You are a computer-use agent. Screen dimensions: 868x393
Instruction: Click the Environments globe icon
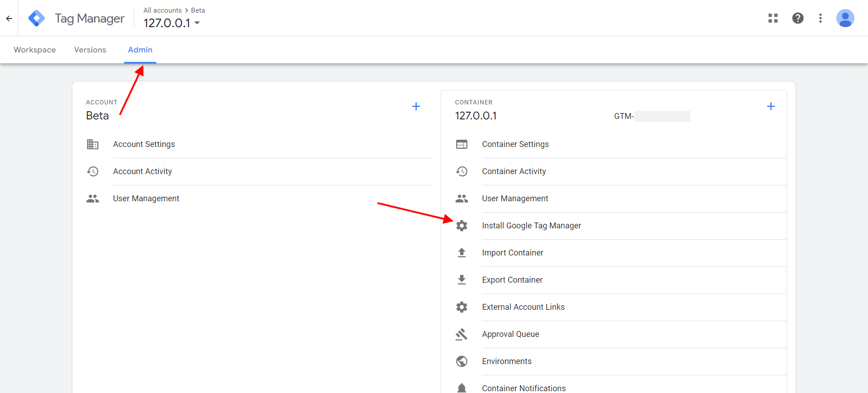tap(462, 361)
